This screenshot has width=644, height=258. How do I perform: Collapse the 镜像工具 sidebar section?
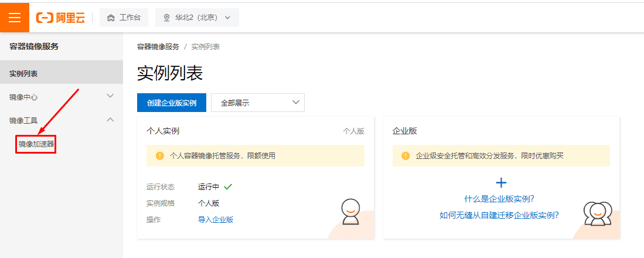point(62,120)
